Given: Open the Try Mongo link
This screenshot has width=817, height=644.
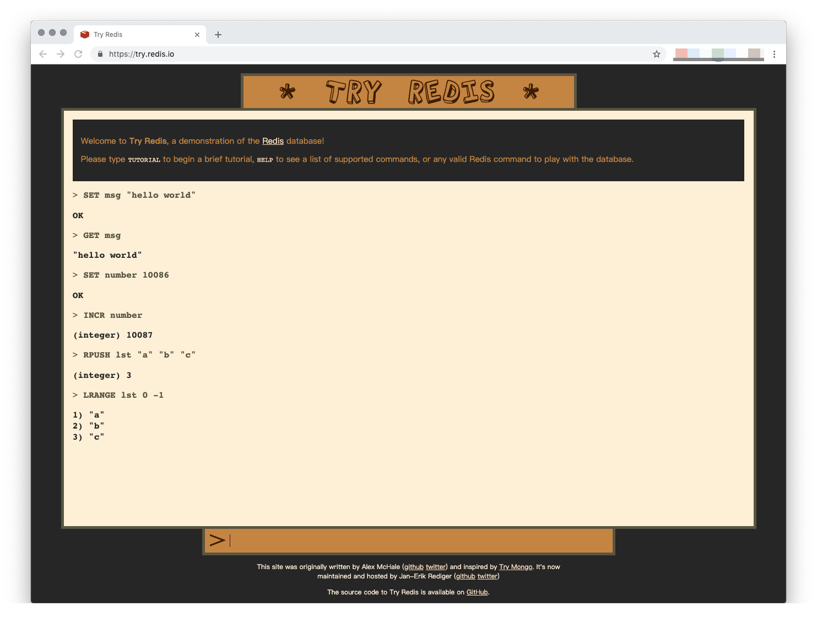Looking at the screenshot, I should [x=516, y=567].
